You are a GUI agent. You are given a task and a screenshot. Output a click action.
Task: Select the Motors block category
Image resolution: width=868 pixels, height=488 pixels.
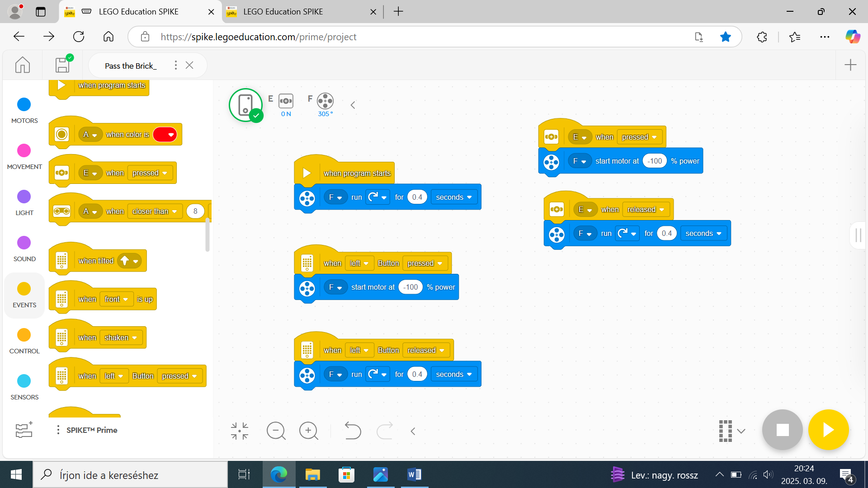pyautogui.click(x=24, y=104)
